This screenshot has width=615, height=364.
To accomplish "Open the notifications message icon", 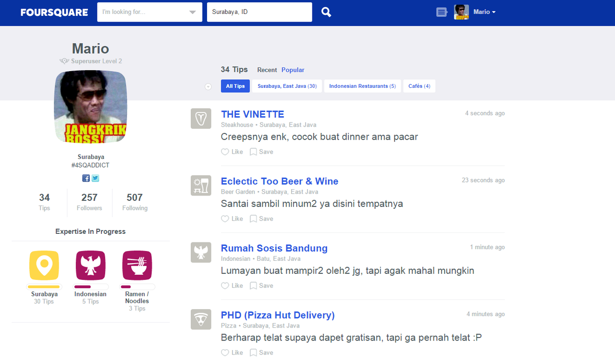I will pyautogui.click(x=442, y=12).
